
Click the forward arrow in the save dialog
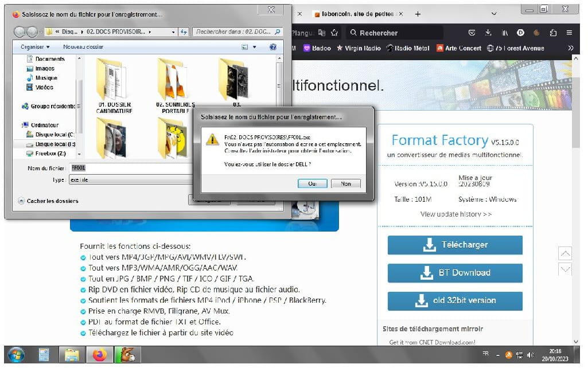tap(32, 32)
